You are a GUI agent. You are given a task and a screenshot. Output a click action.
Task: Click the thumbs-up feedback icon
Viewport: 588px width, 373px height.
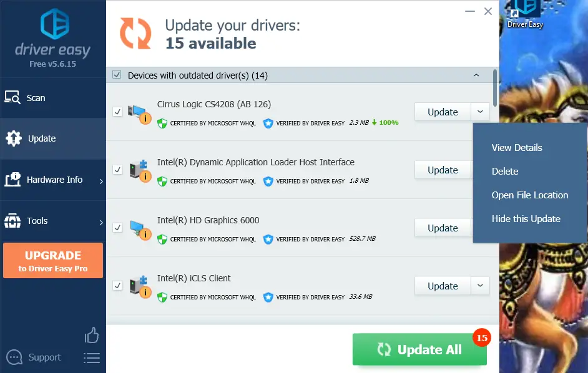92,335
